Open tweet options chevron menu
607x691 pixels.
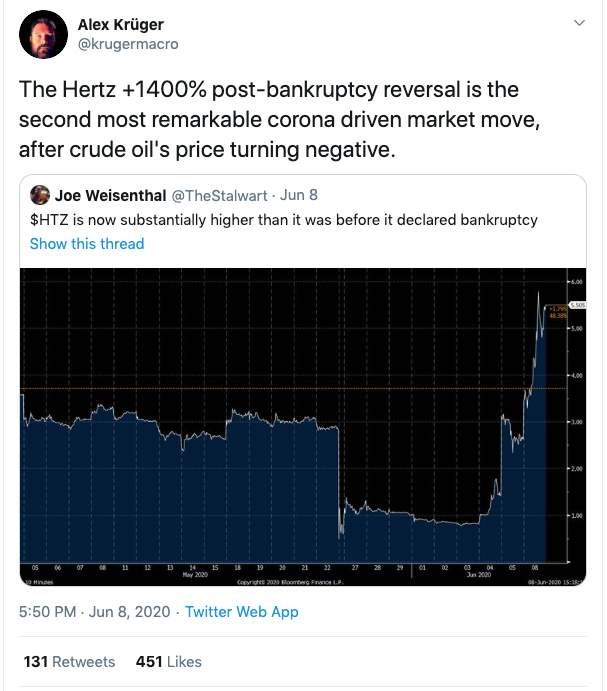[579, 22]
